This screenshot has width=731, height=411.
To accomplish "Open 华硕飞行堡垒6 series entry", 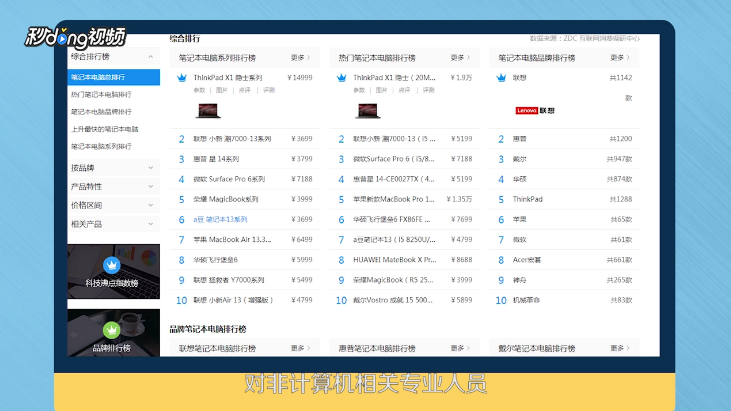I will (x=216, y=260).
